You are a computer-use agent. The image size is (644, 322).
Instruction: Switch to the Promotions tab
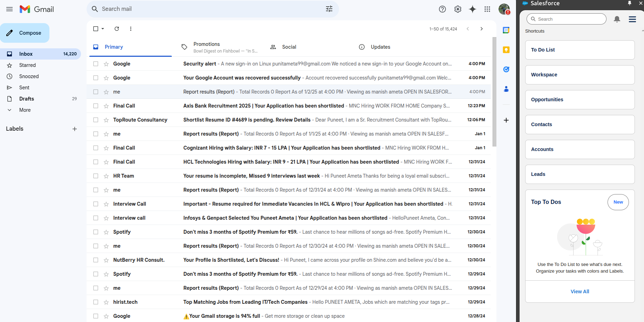pos(206,47)
